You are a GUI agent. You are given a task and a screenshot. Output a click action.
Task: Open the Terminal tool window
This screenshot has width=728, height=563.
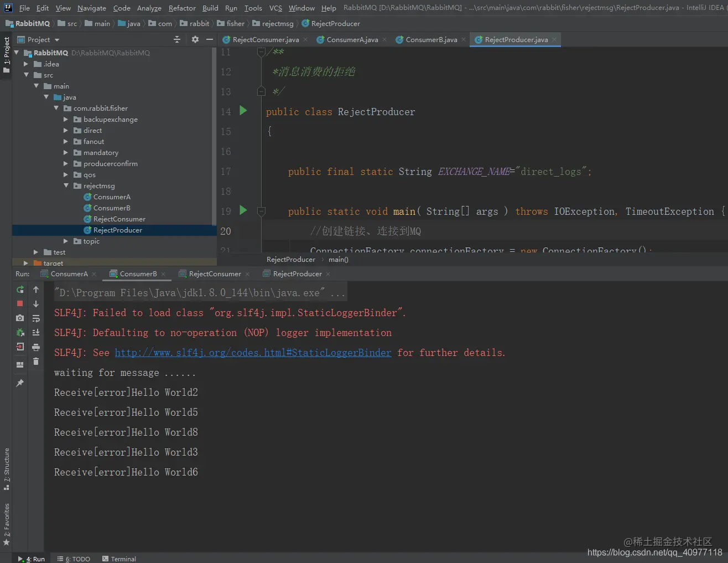[119, 559]
